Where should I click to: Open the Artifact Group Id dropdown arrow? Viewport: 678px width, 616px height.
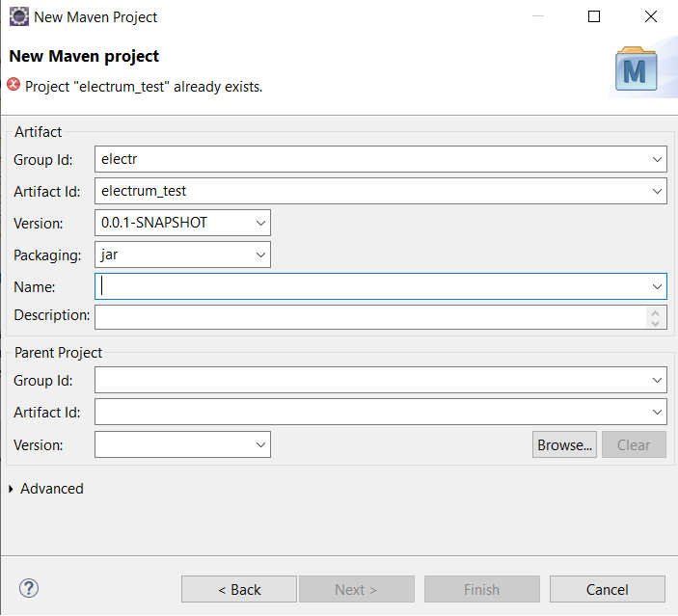(657, 159)
